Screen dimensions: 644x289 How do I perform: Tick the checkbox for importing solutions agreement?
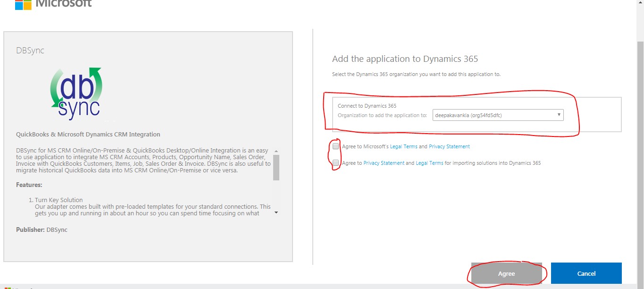tap(335, 163)
